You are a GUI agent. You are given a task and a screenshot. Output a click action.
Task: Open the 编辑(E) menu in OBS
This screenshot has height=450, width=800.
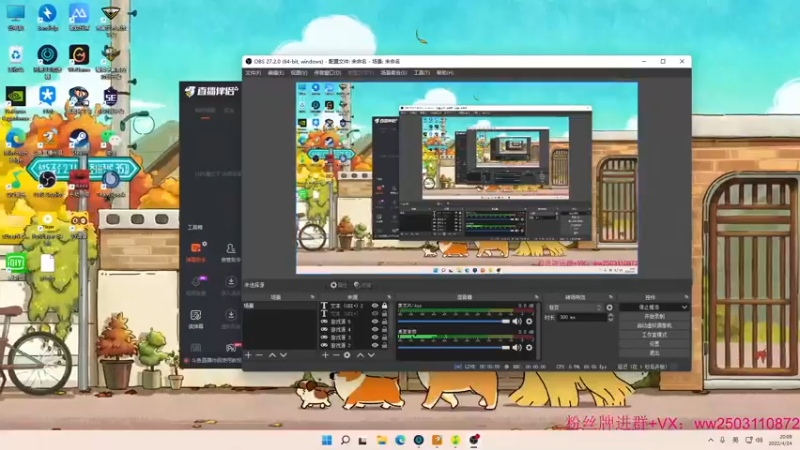point(276,73)
